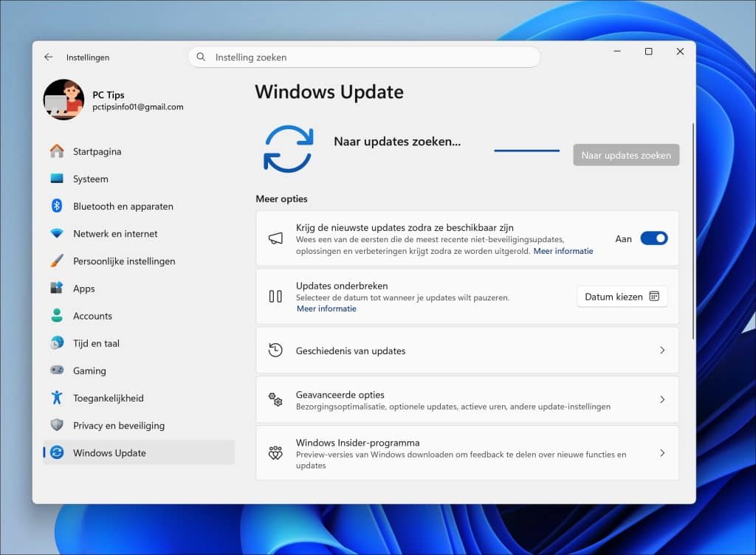756x555 pixels.
Task: Click the gears icon for Geavanceerde opties
Action: [275, 399]
